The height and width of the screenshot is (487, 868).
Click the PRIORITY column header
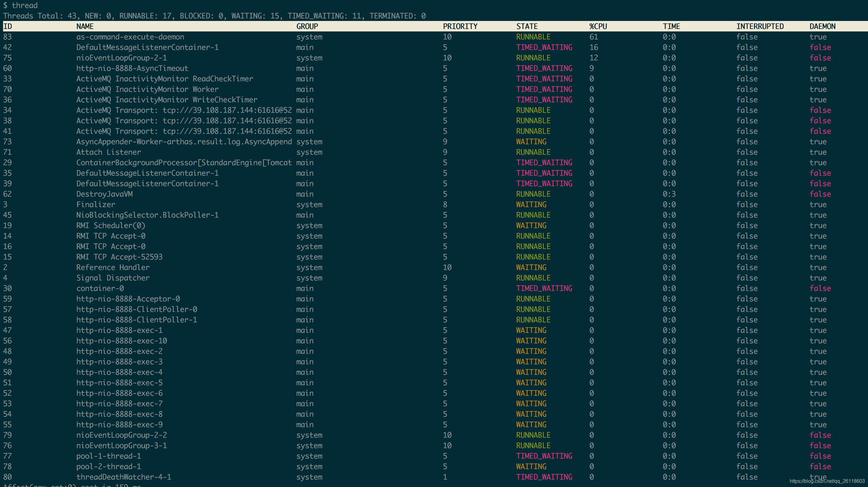(460, 26)
